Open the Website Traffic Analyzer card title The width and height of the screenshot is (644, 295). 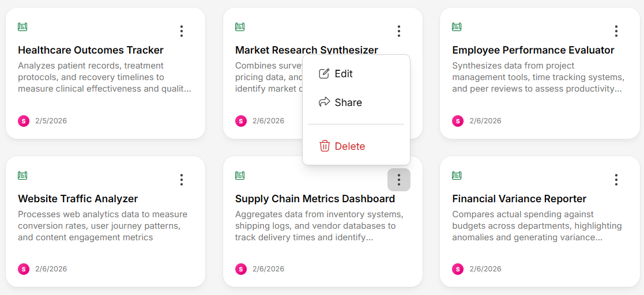(78, 199)
